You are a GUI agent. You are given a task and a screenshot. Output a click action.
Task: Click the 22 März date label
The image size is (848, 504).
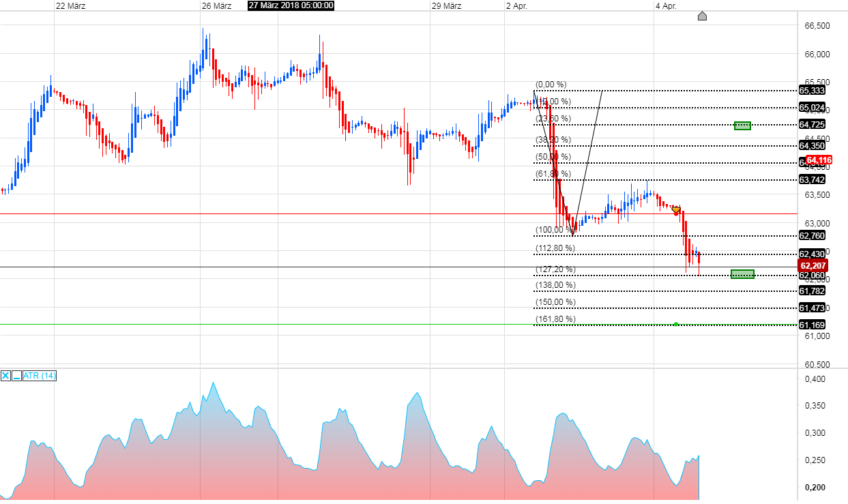point(70,5)
